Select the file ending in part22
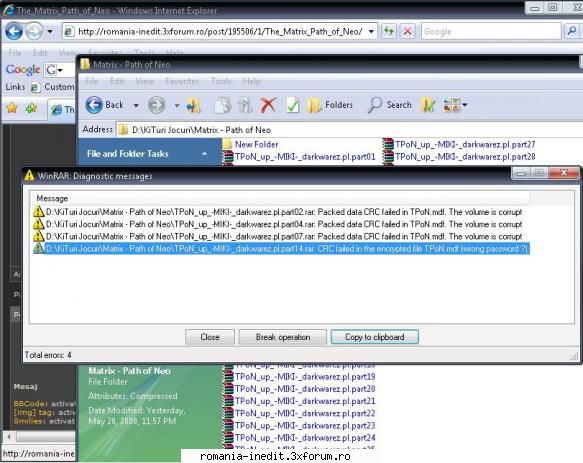Image resolution: width=583 pixels, height=463 pixels. pos(299,414)
